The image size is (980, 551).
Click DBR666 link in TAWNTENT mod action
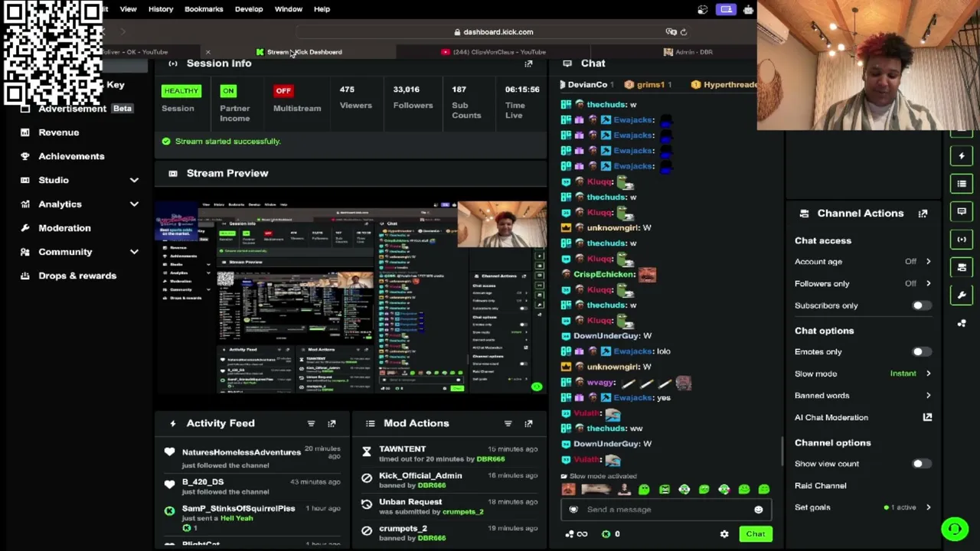click(x=491, y=459)
